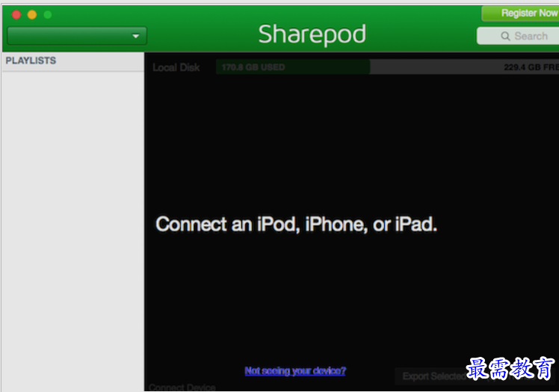The image size is (559, 392).
Task: Minimize Sharepod using the yellow button
Action: click(32, 15)
